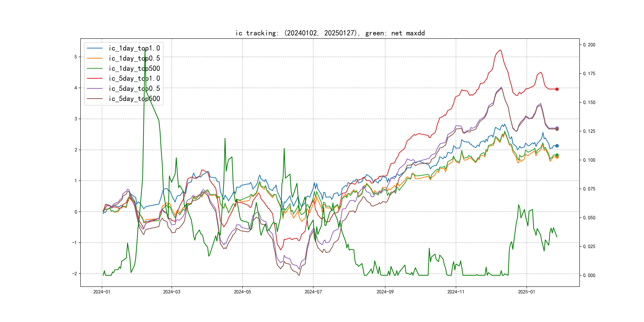644x322 pixels.
Task: Click the 5 left y-axis tick label
Action: coord(76,57)
